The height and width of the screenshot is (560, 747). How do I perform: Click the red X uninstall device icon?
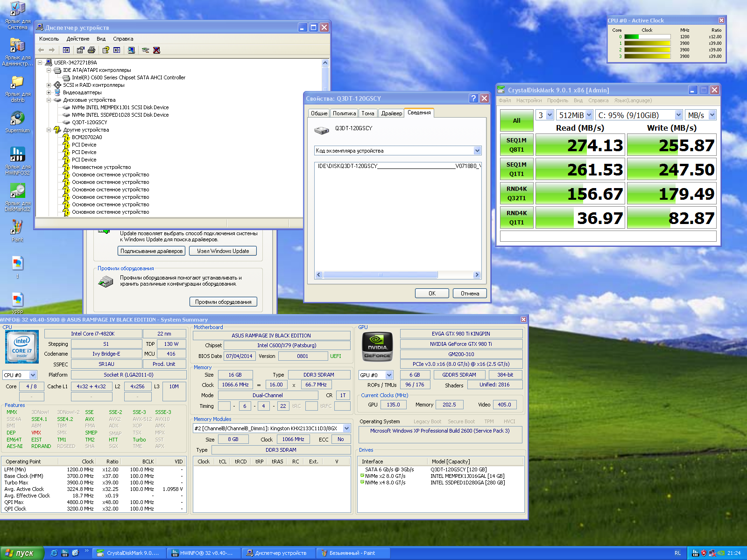tap(156, 50)
